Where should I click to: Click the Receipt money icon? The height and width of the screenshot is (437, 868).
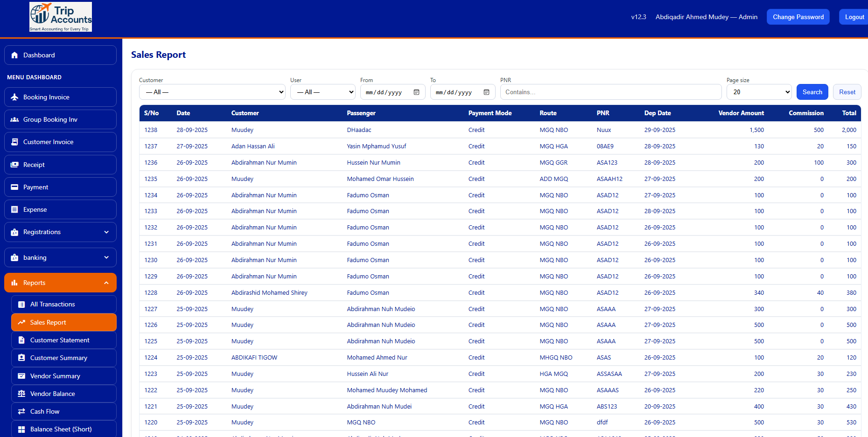pos(14,165)
